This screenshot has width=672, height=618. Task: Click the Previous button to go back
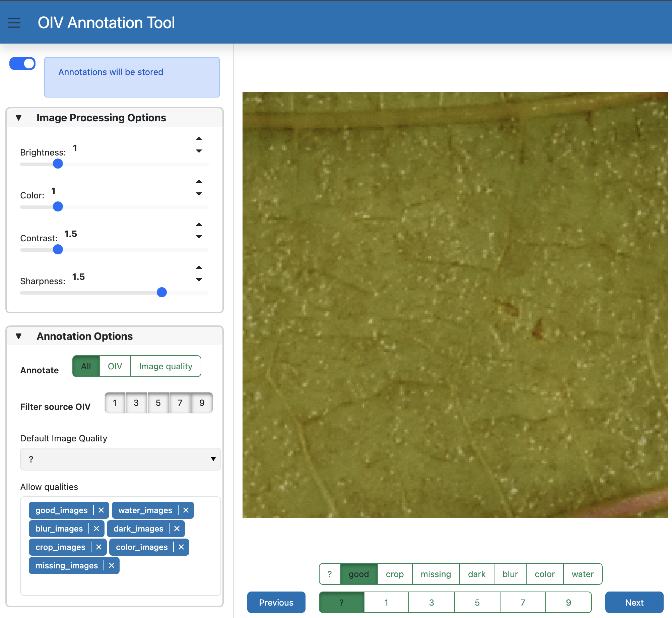pos(275,602)
